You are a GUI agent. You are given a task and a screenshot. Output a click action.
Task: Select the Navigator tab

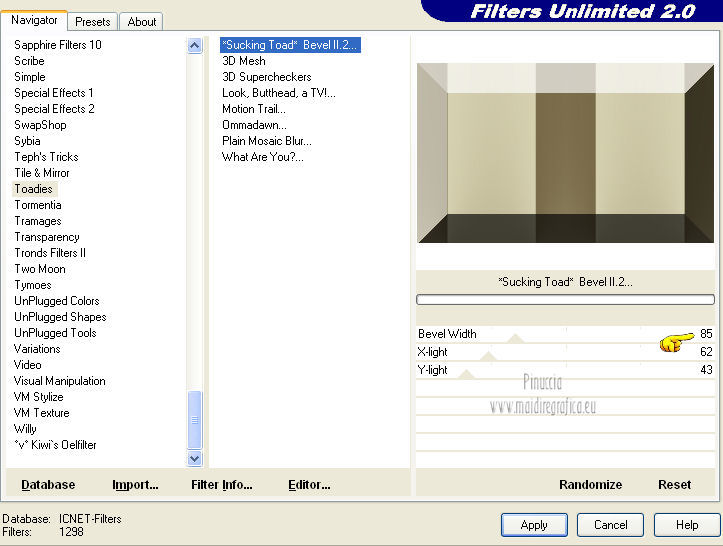(34, 20)
